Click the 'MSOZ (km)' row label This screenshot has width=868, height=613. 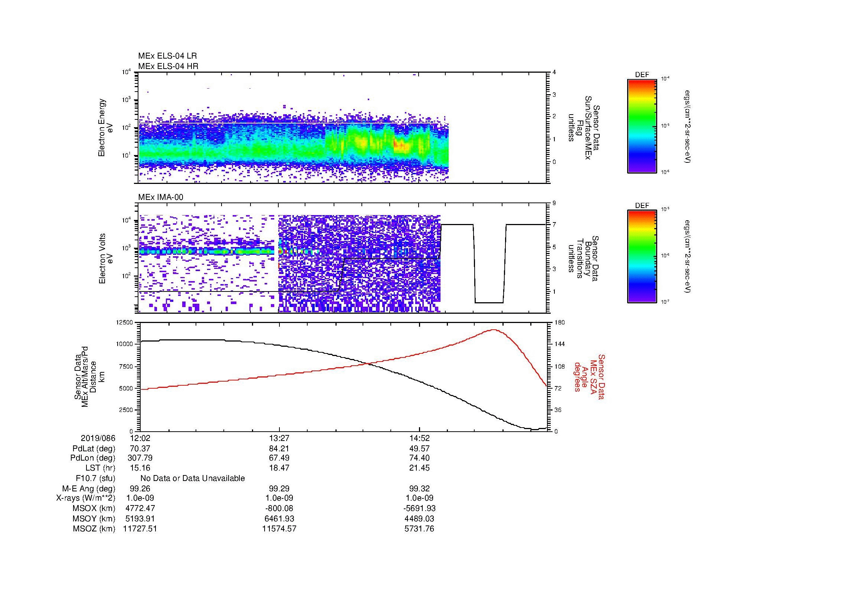tap(94, 529)
